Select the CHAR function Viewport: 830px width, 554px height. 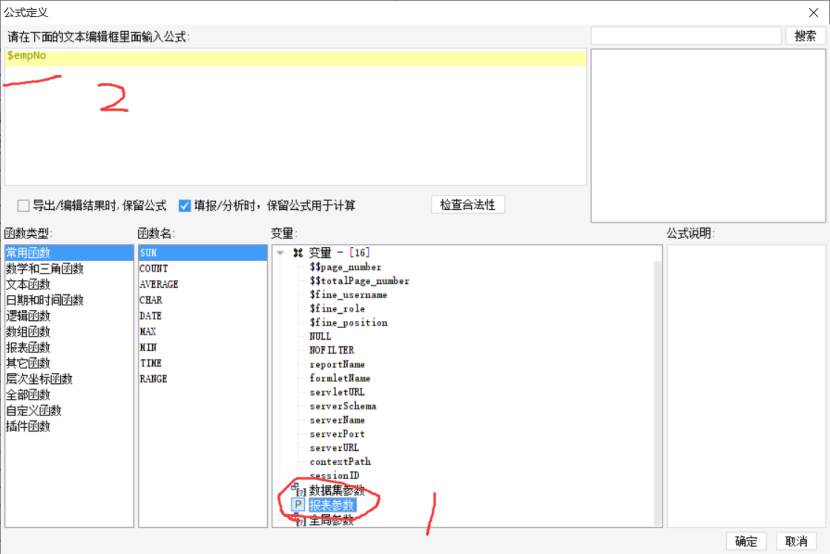point(203,301)
